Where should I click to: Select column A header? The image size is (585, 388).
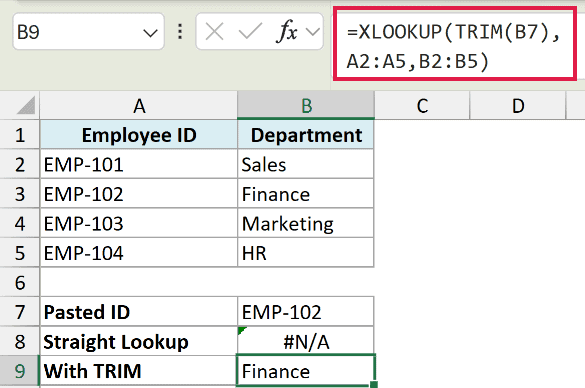point(139,106)
